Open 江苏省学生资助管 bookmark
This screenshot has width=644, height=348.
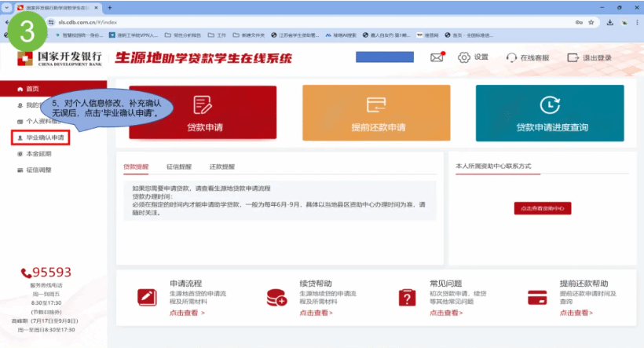[x=295, y=35]
